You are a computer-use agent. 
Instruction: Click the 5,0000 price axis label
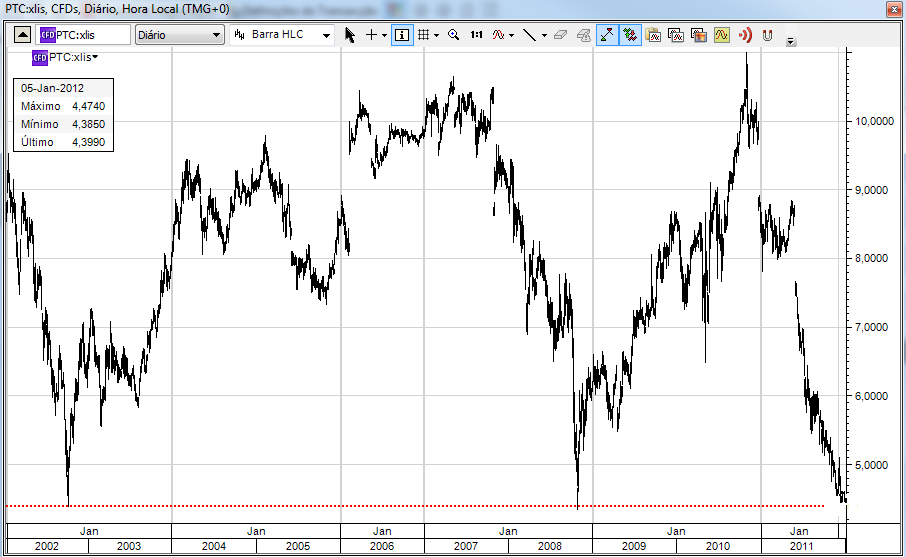click(x=871, y=465)
